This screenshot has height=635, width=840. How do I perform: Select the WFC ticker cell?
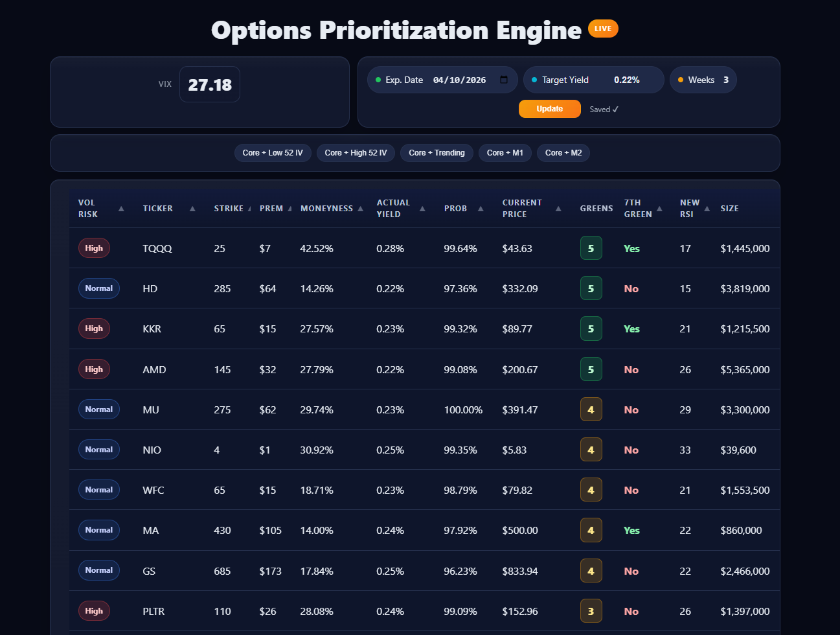[153, 490]
